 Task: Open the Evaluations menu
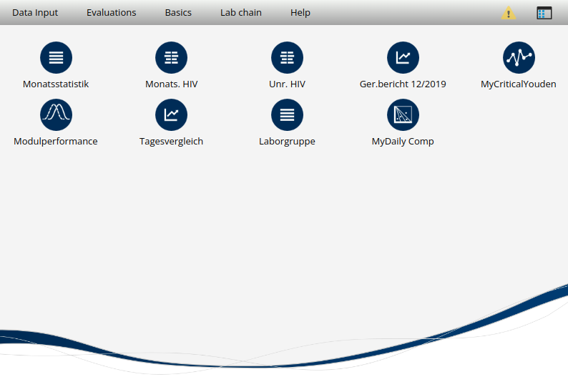tap(111, 13)
